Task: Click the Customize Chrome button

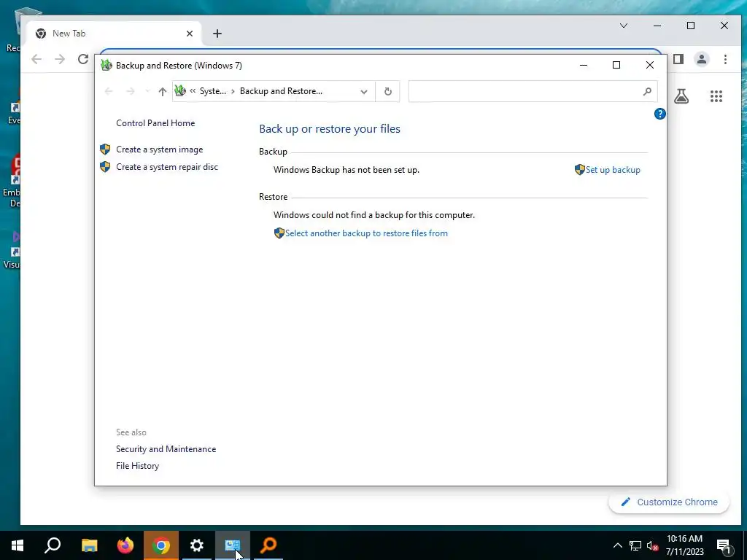Action: coord(669,502)
